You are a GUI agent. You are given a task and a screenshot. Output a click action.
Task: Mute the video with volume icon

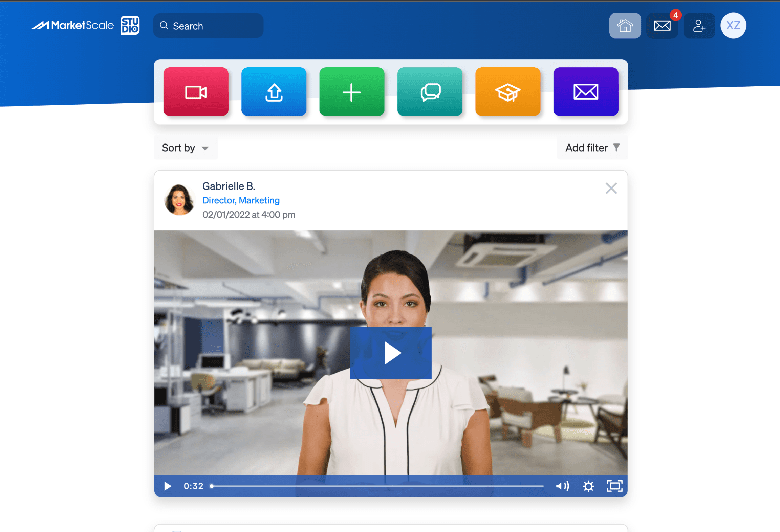tap(562, 486)
